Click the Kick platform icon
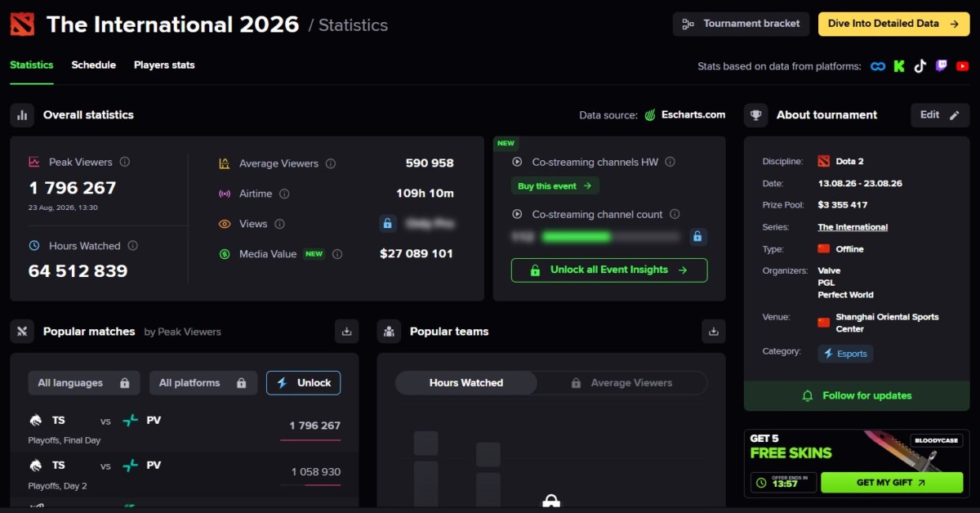 coord(899,66)
